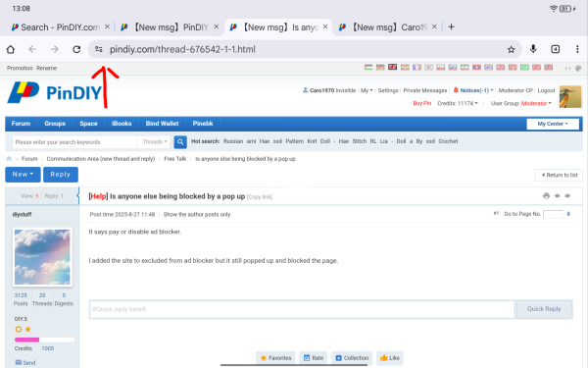Open the Forum nav menu
The image size is (588, 368).
21,124
